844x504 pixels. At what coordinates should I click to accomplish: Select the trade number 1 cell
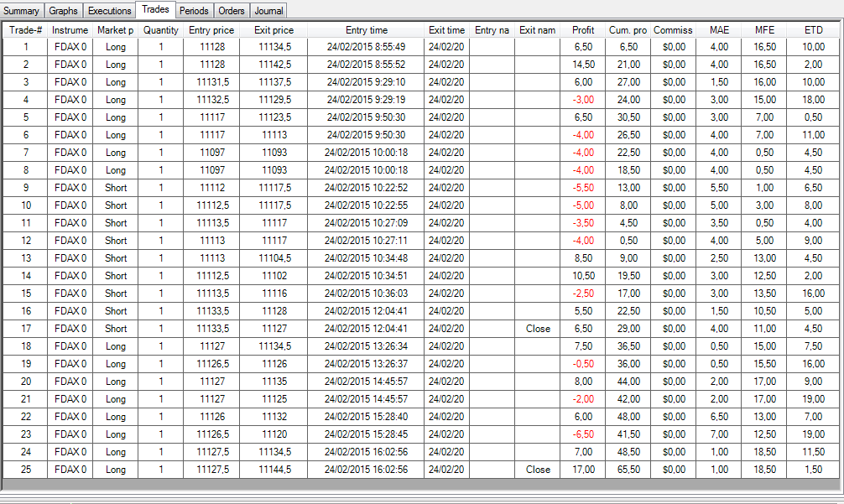tap(25, 47)
